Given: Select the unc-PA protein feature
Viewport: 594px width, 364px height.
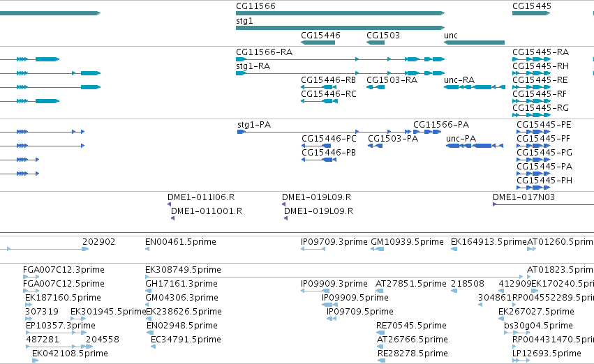Looking at the screenshot, I should [475, 146].
